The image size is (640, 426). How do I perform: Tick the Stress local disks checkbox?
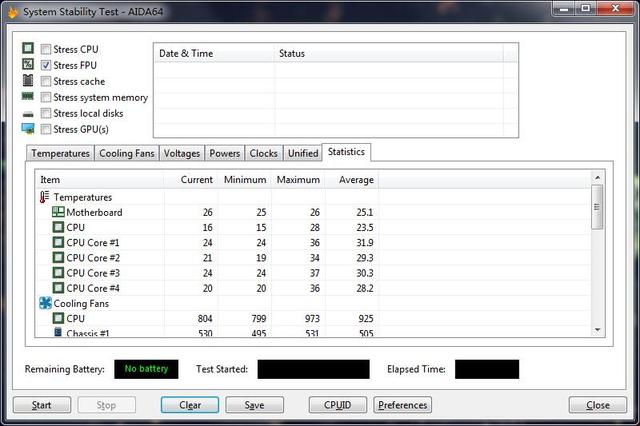[46, 113]
